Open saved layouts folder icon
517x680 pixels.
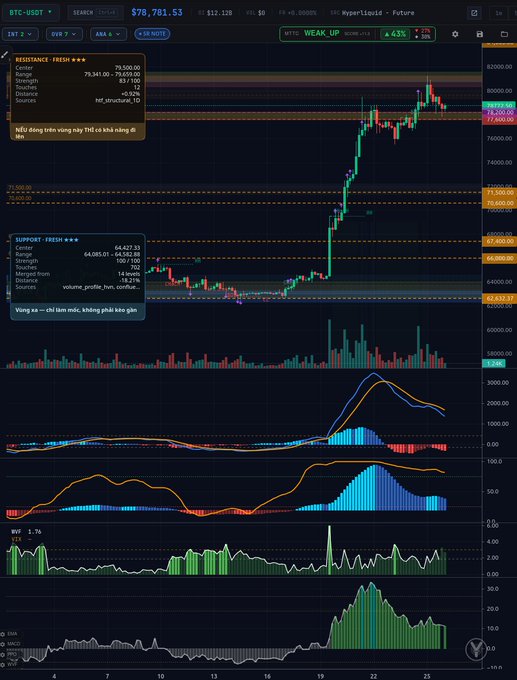coord(504,34)
